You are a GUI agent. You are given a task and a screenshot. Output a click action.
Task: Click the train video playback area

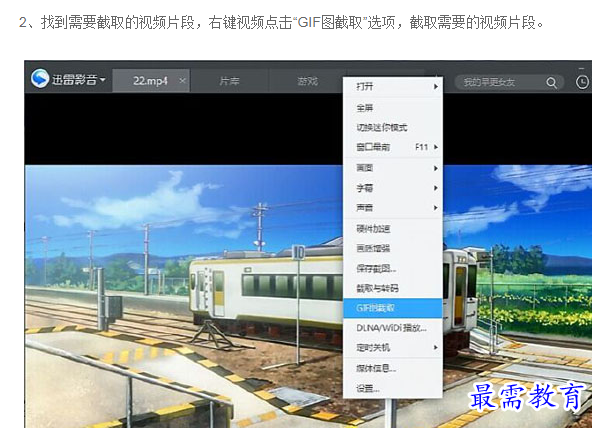click(184, 296)
